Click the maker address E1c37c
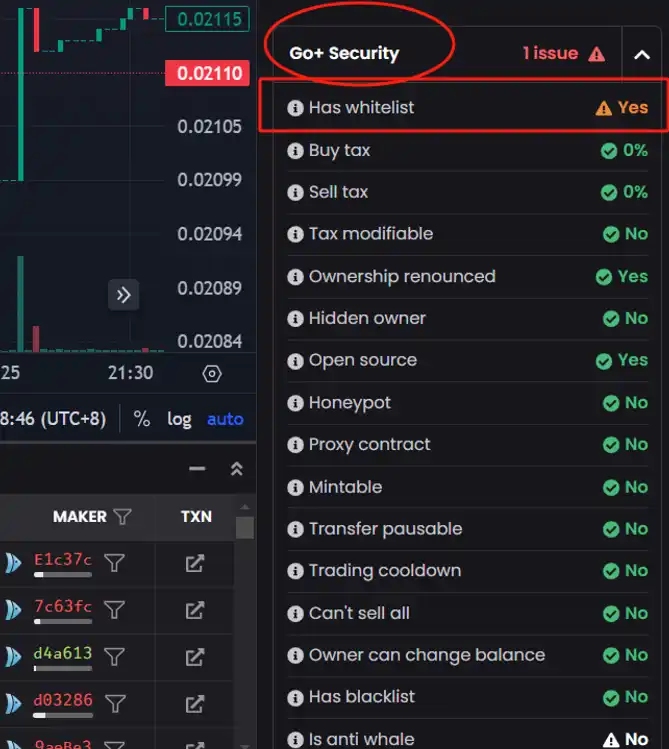Screen dimensions: 669x749 point(62,560)
